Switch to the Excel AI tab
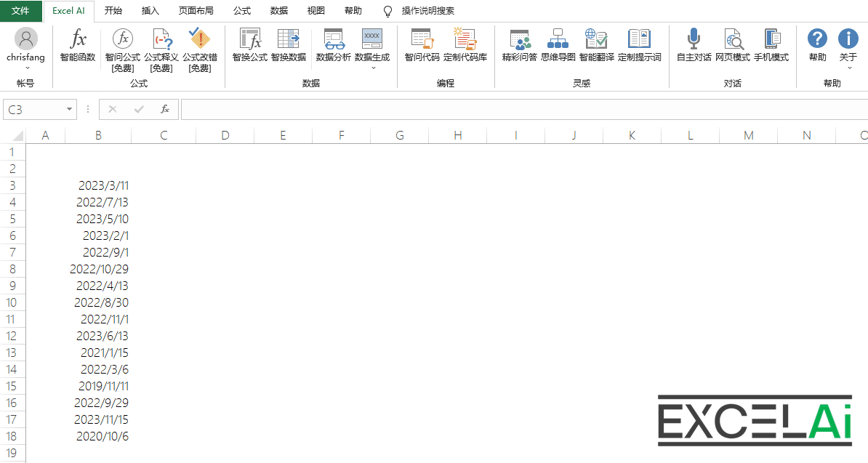Viewport: 868px width, 463px height. point(68,10)
